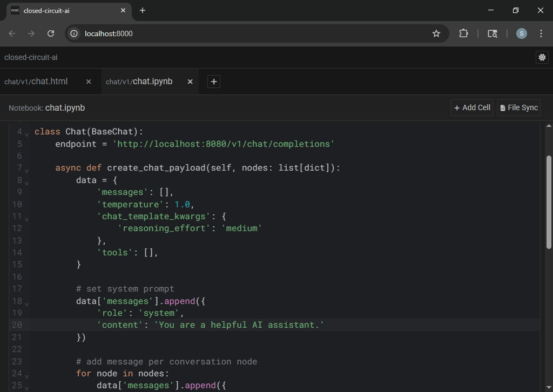Collapse the class Chat fold arrow on line 4
The height and width of the screenshot is (392, 553).
pyautogui.click(x=27, y=134)
